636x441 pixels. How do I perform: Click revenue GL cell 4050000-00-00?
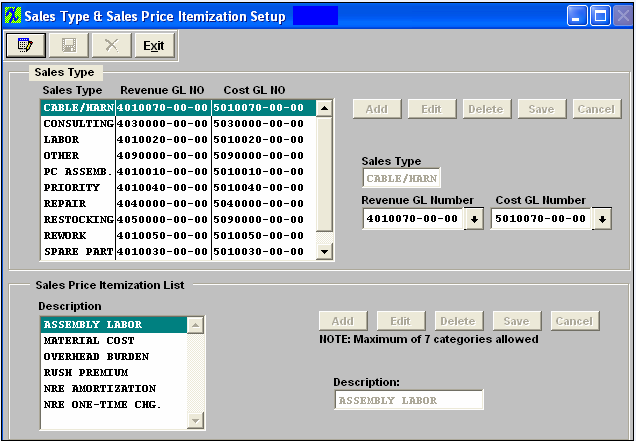163,220
